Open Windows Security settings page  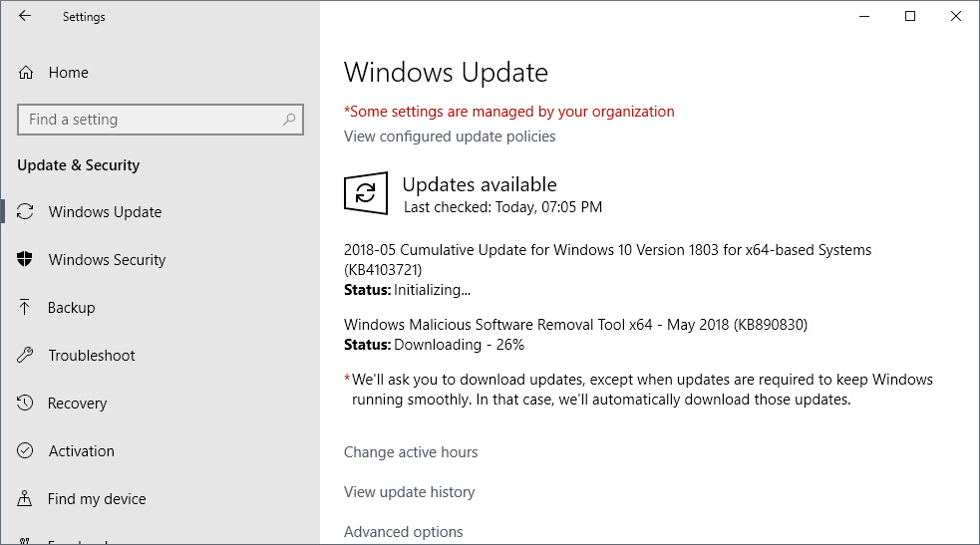click(107, 260)
